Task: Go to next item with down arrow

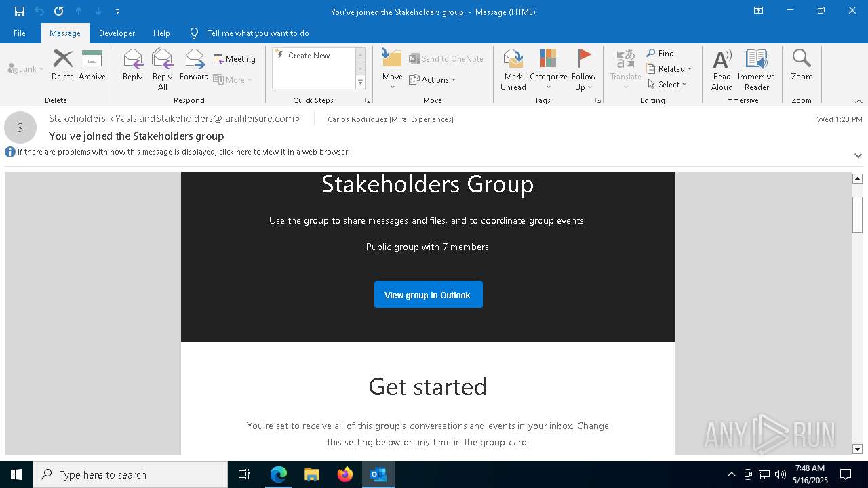Action: pyautogui.click(x=98, y=12)
